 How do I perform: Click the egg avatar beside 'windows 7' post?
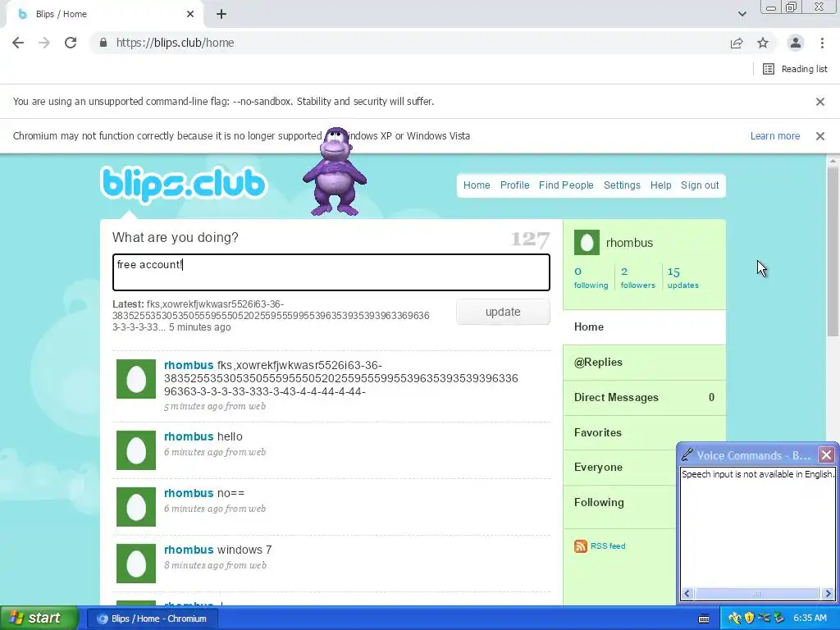[136, 564]
